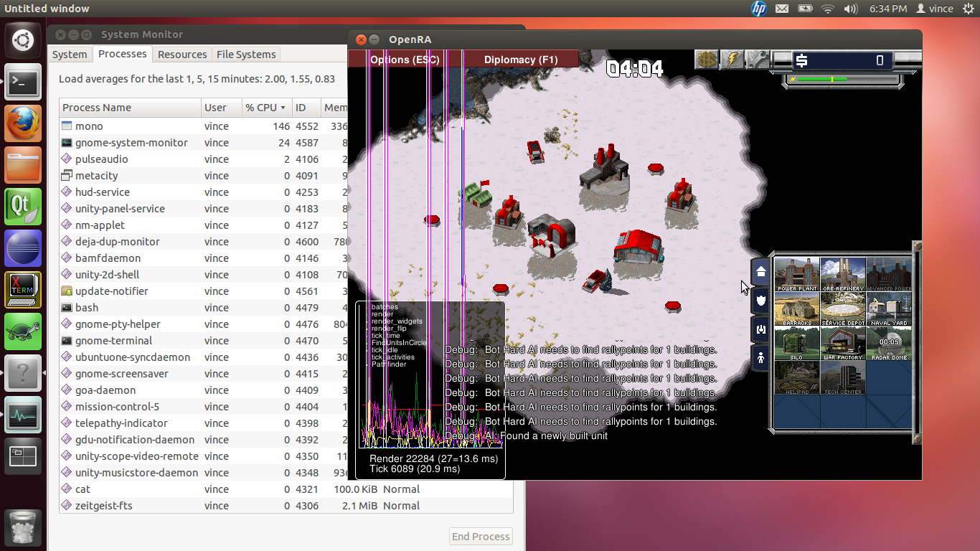Select the Tech Center build icon
This screenshot has height=551, width=980.
pos(843,378)
